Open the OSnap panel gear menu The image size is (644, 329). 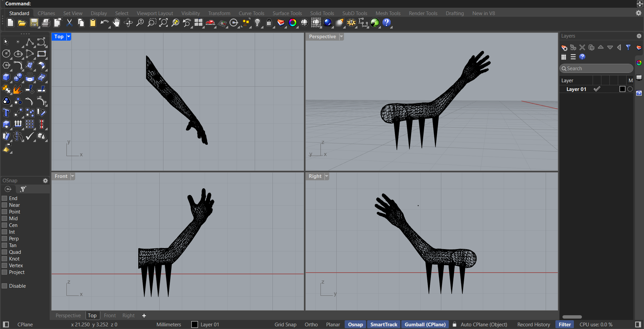[x=45, y=181]
